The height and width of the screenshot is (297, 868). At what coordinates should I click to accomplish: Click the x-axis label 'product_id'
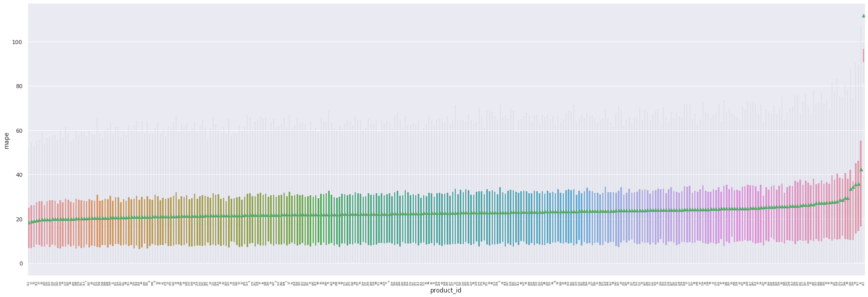point(445,290)
